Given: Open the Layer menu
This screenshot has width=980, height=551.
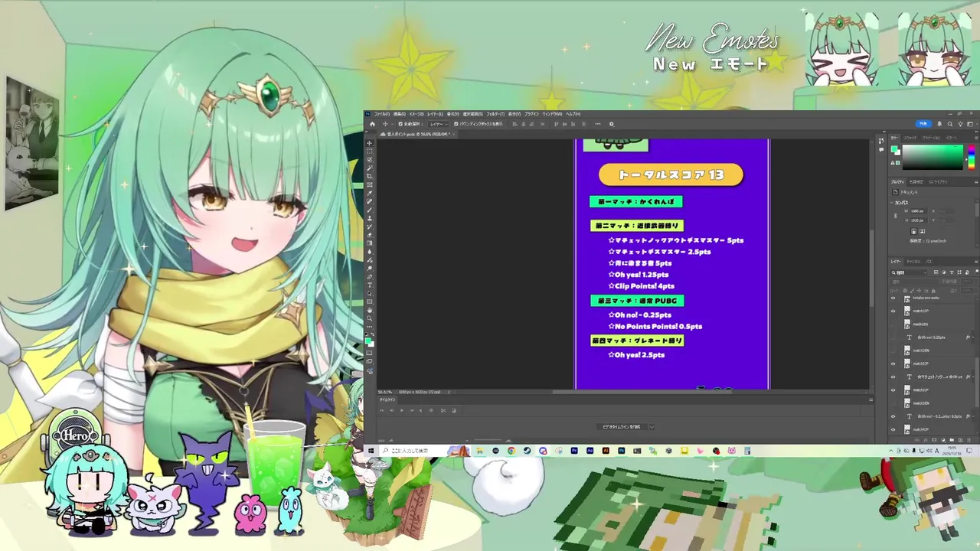Looking at the screenshot, I should [435, 114].
